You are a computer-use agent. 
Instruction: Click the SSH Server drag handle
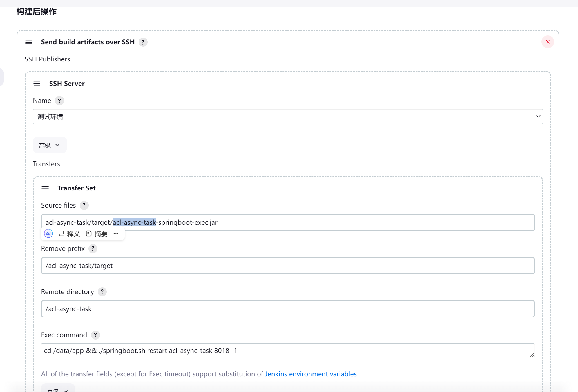coord(37,84)
